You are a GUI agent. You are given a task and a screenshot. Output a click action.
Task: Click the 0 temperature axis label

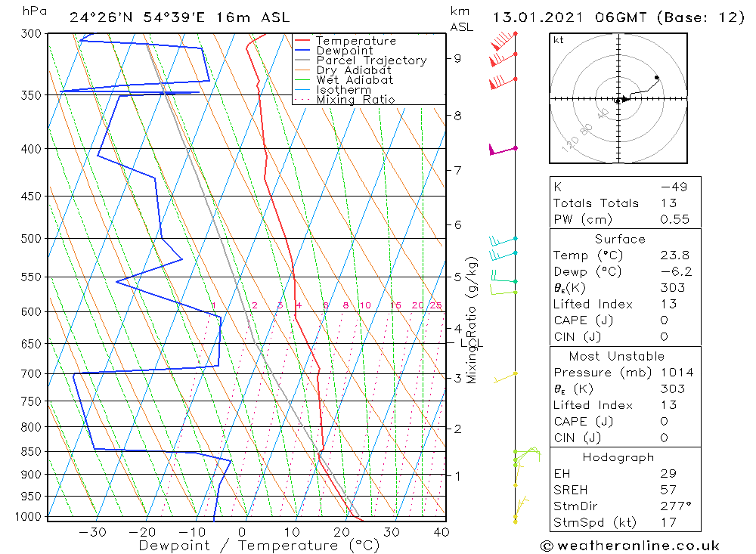click(x=242, y=532)
